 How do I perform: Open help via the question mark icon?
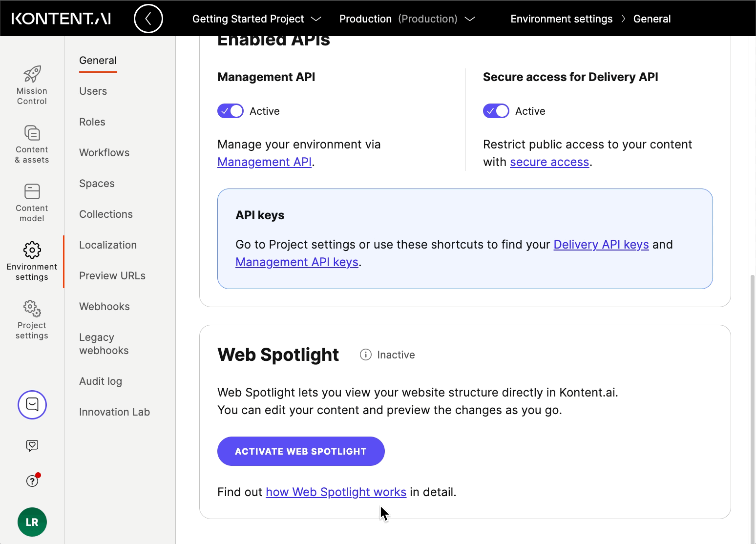[x=32, y=481]
